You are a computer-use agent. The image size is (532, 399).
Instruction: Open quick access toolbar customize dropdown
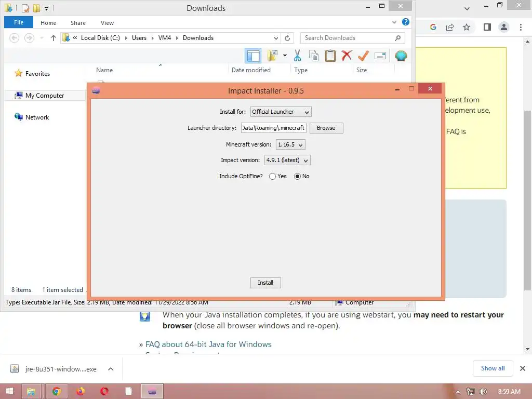(x=46, y=8)
